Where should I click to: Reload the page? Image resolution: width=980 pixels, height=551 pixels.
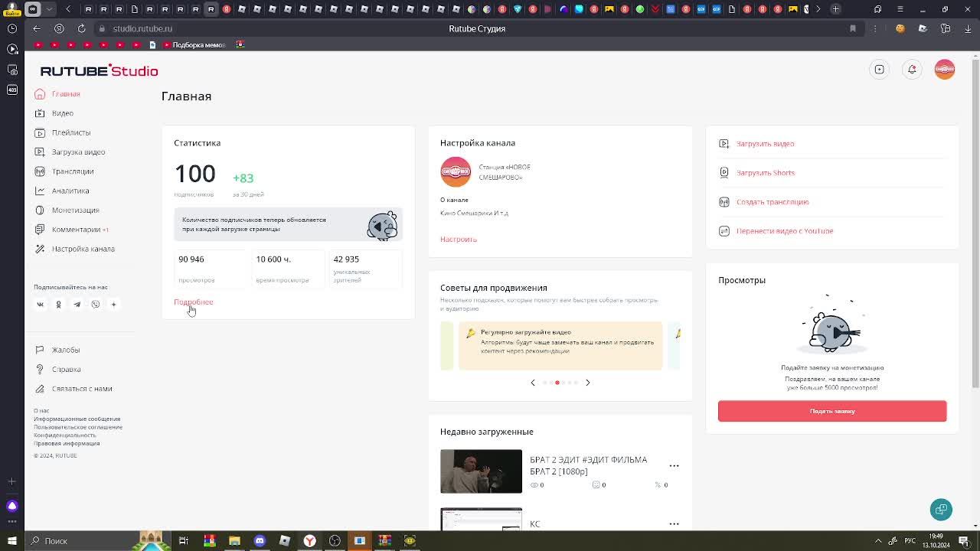tap(81, 28)
